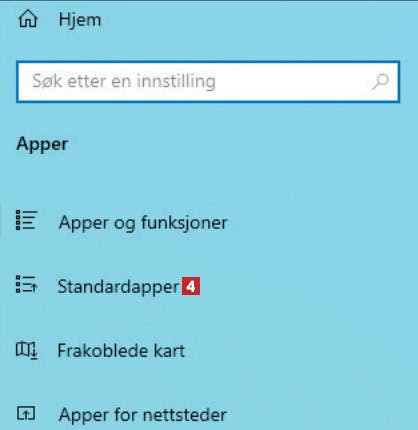The height and width of the screenshot is (430, 418).
Task: Click the Frakoblede kart map icon
Action: 27,351
